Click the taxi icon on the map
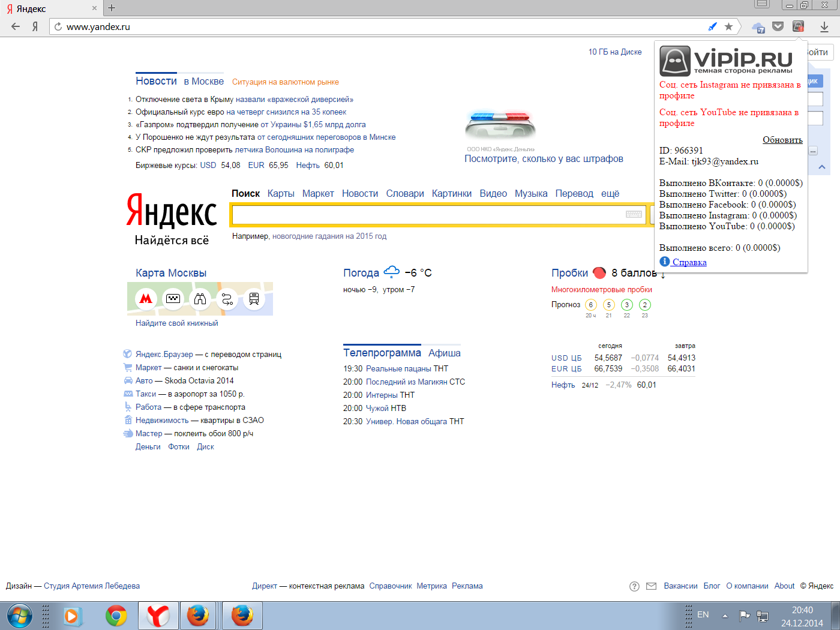The width and height of the screenshot is (840, 630). [173, 298]
